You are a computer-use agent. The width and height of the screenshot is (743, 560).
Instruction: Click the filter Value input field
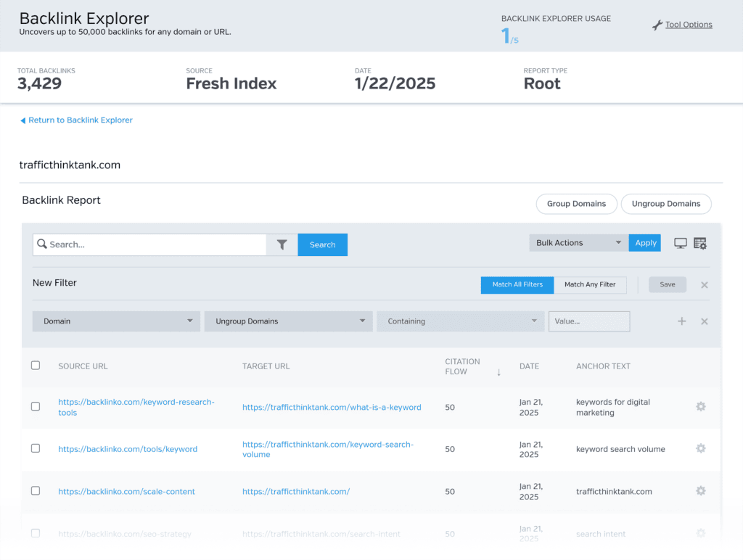(x=588, y=321)
